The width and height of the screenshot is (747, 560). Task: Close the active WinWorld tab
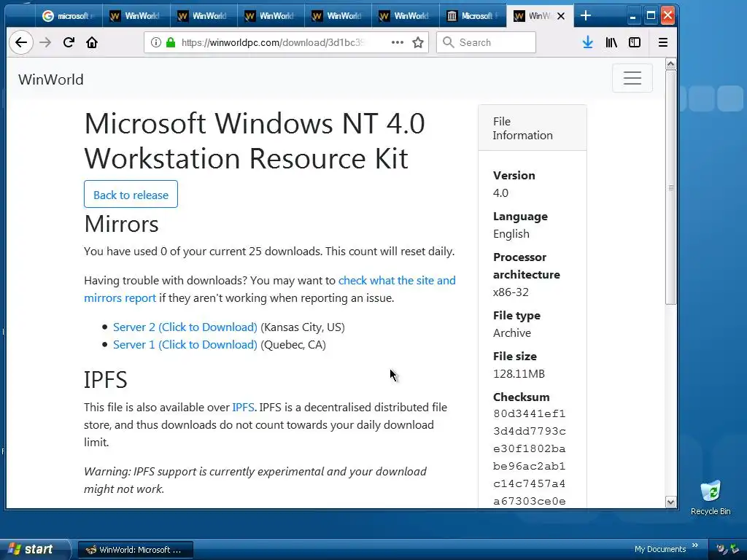(x=561, y=16)
